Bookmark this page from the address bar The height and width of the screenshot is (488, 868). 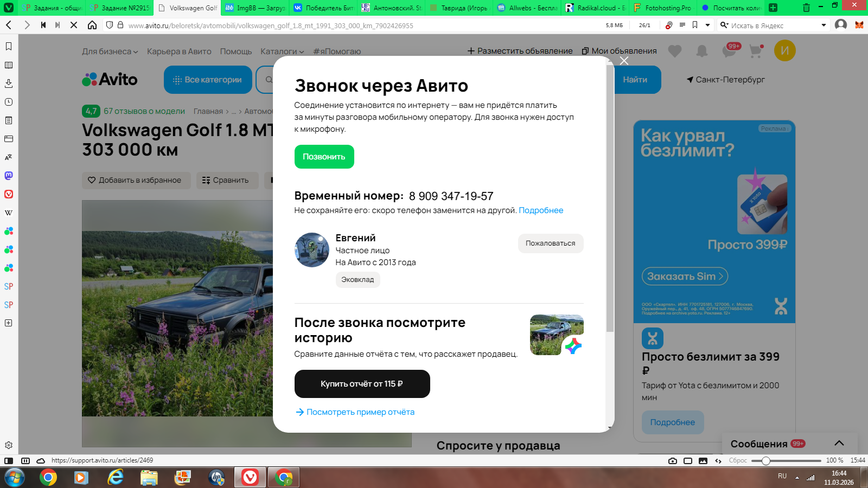(x=695, y=25)
